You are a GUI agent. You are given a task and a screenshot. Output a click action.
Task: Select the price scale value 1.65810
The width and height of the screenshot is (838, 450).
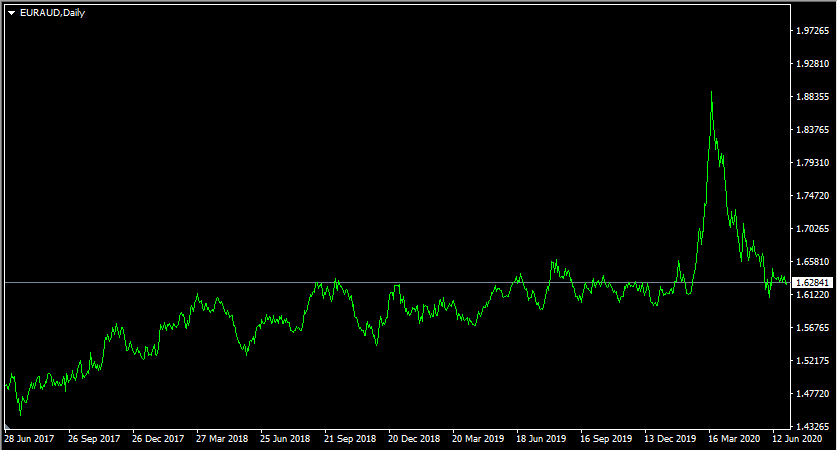(x=812, y=262)
